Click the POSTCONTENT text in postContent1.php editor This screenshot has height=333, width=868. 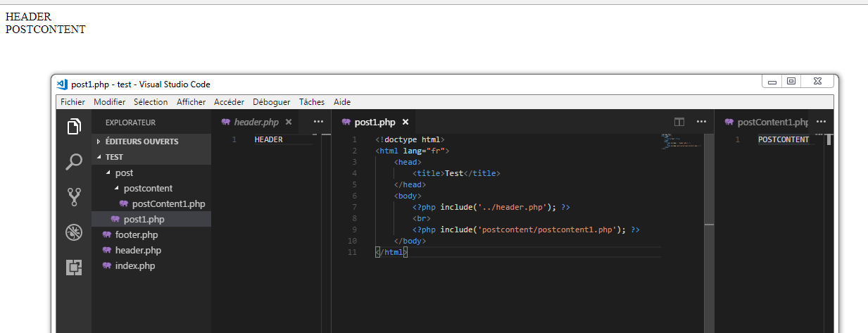(x=784, y=139)
